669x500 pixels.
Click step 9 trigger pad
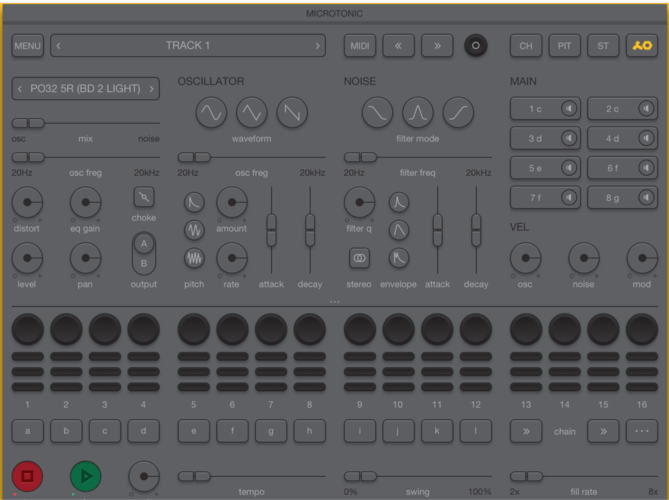pos(360,329)
